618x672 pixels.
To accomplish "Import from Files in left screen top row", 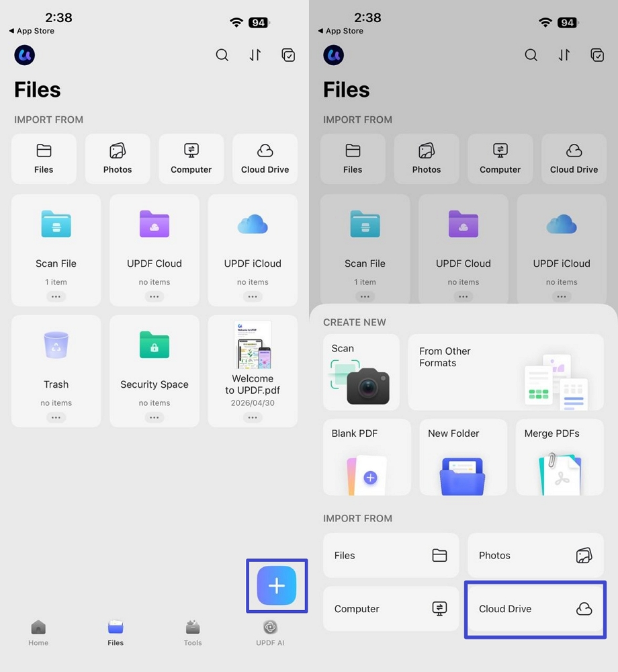I will [x=44, y=159].
